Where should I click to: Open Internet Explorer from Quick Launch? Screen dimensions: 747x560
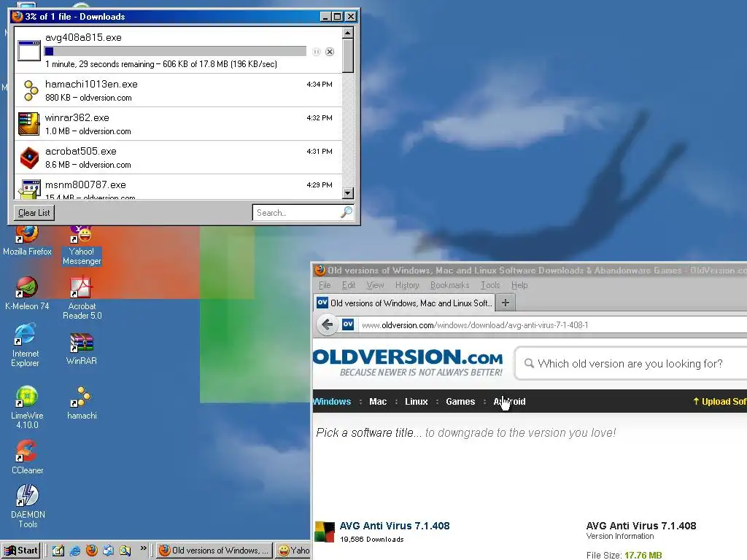(75, 551)
